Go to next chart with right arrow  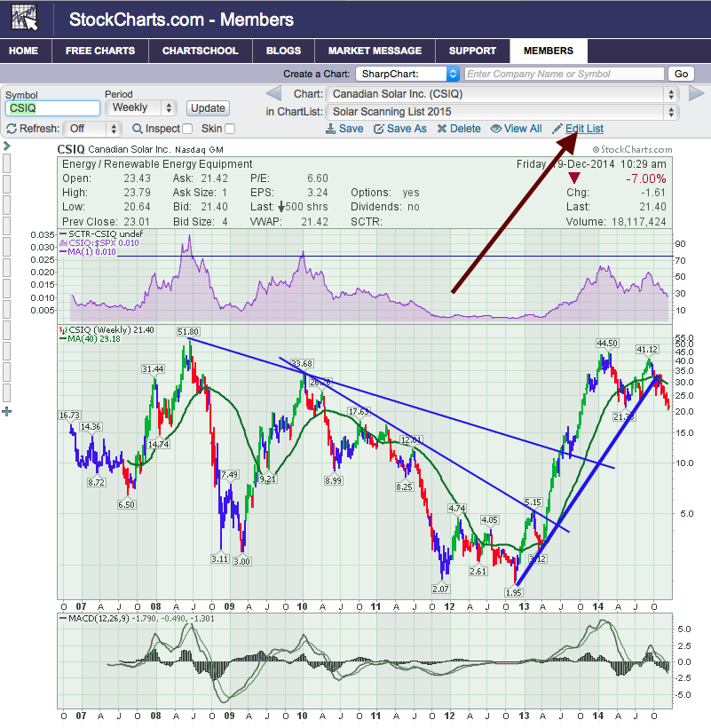696,94
